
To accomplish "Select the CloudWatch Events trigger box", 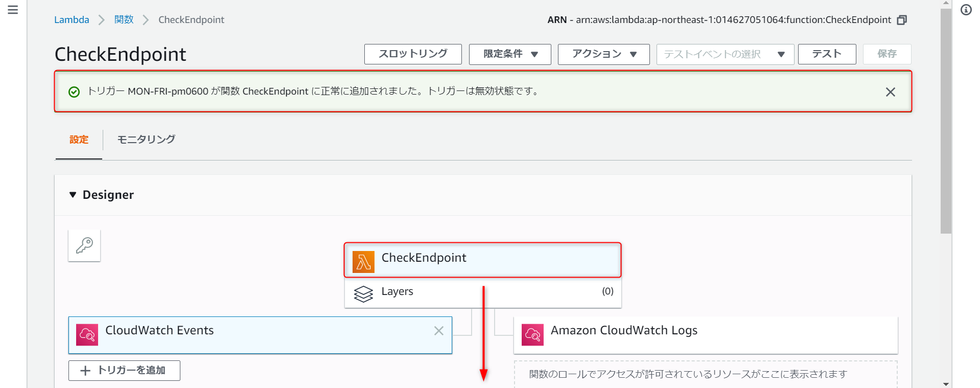I will tap(260, 335).
